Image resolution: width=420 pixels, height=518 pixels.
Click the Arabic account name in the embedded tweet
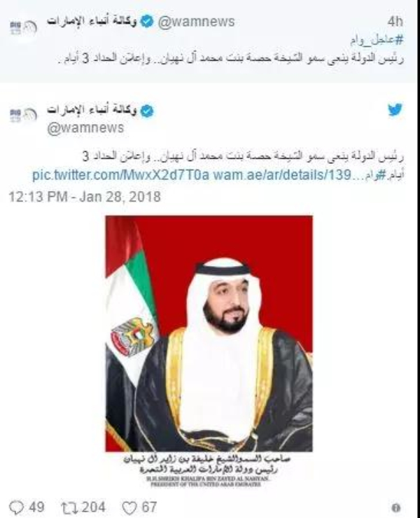[92, 110]
